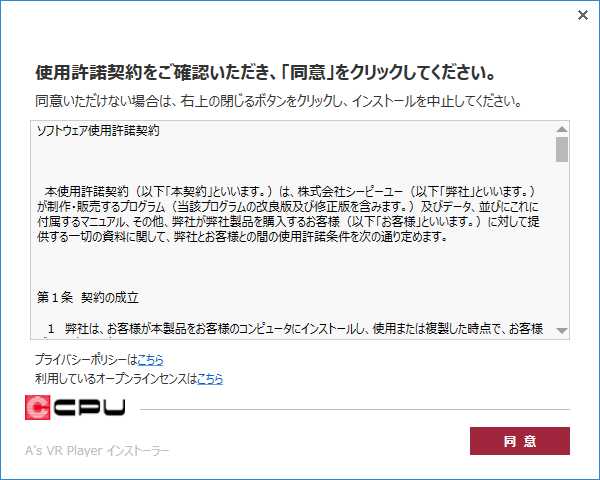
Task: Click the 同意いただけない場合は instruction text
Action: [x=278, y=101]
